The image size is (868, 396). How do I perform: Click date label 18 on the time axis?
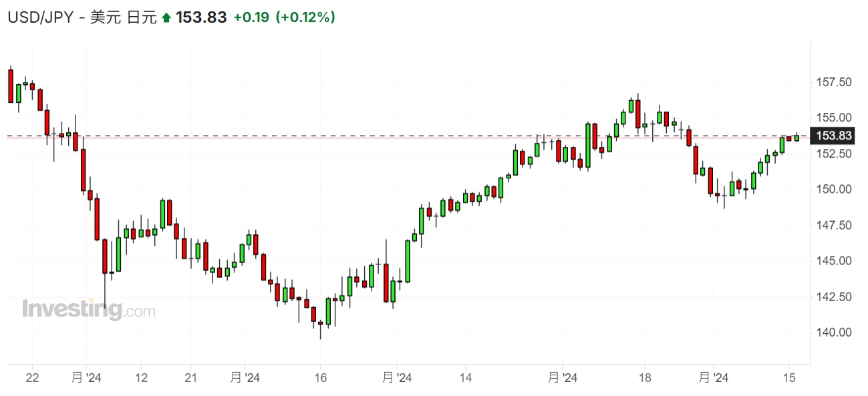[x=644, y=378]
